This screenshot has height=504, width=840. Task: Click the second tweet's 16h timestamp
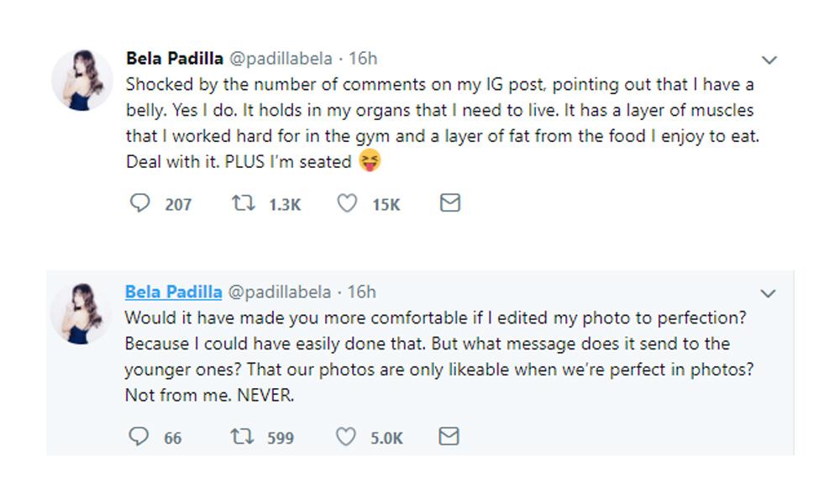pyautogui.click(x=363, y=292)
